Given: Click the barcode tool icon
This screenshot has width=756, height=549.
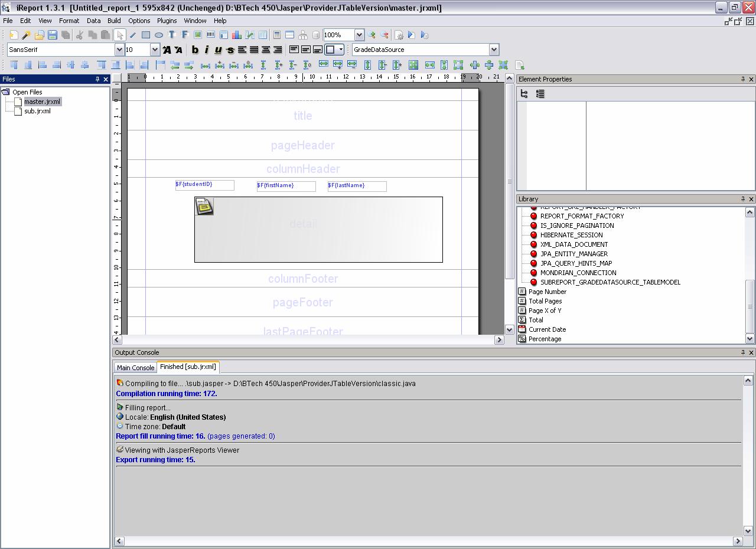Looking at the screenshot, I should coord(211,35).
